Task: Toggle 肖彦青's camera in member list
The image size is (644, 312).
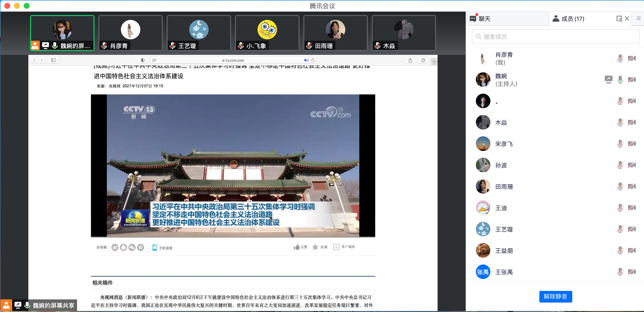Action: tap(632, 58)
